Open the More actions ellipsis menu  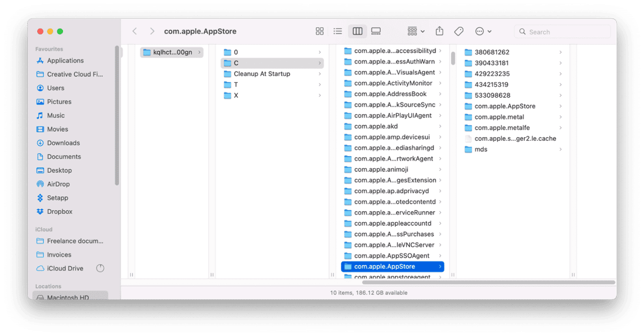483,32
